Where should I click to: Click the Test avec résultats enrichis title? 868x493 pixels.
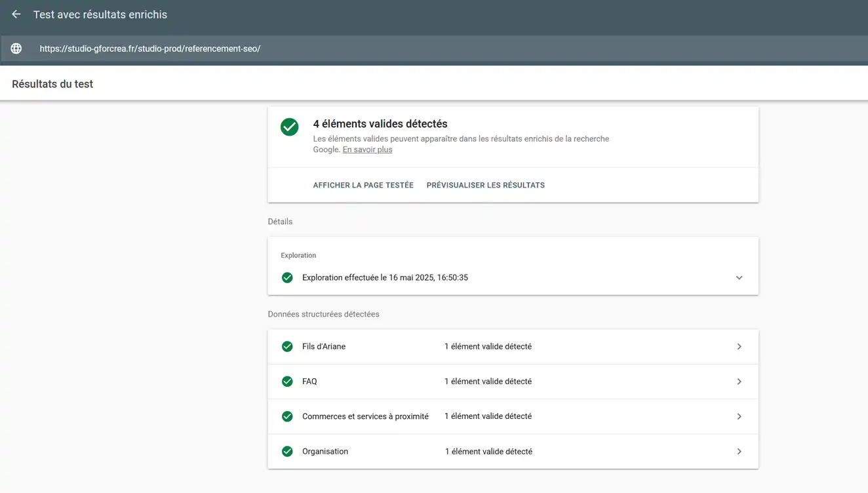100,14
